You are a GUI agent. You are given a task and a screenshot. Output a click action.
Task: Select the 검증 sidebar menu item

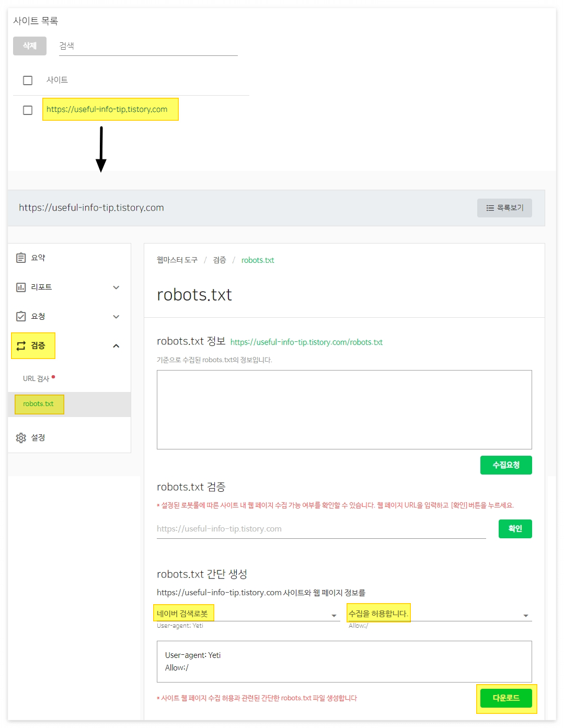[x=69, y=345]
